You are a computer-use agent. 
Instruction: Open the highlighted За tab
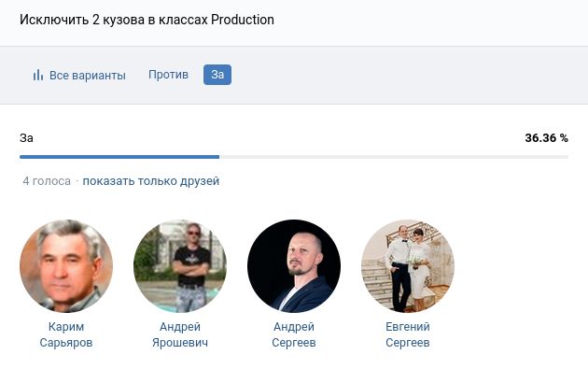pos(217,75)
